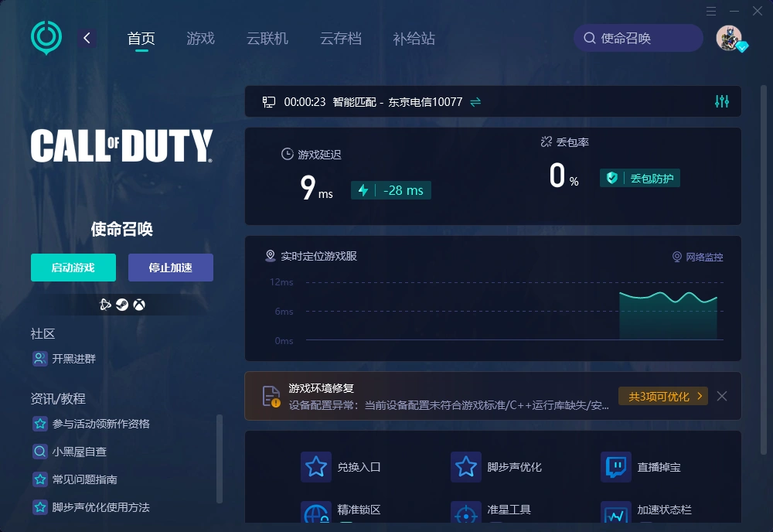
Task: Click the 停止加速 button
Action: tap(171, 268)
